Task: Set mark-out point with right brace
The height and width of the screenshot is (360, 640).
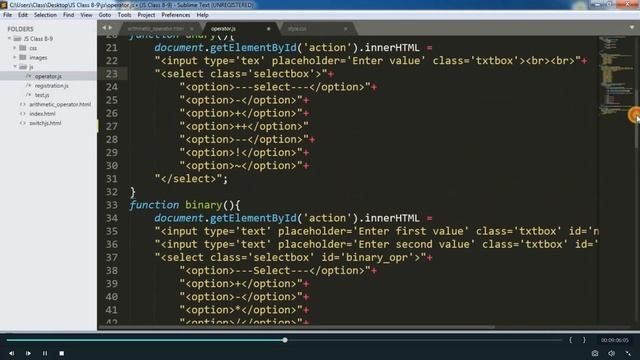Action: coord(584,340)
